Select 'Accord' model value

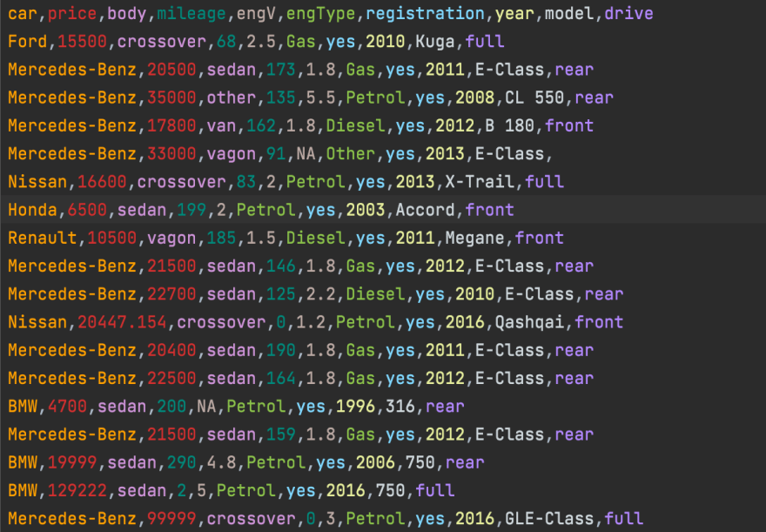click(x=425, y=210)
